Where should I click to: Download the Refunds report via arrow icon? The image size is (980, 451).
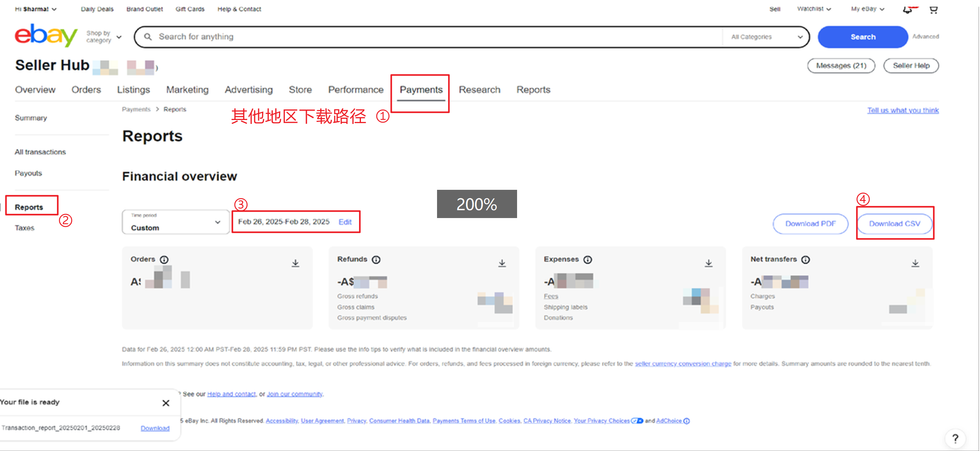coord(502,263)
